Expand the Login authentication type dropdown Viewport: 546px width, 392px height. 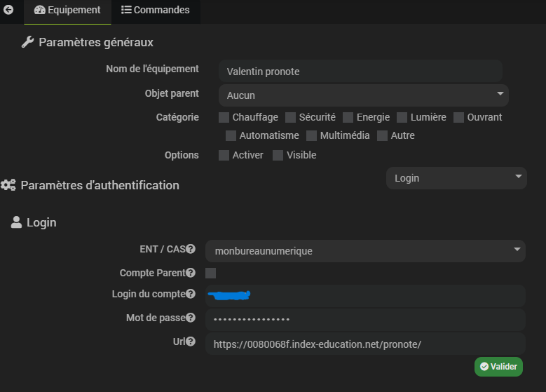[x=456, y=178]
